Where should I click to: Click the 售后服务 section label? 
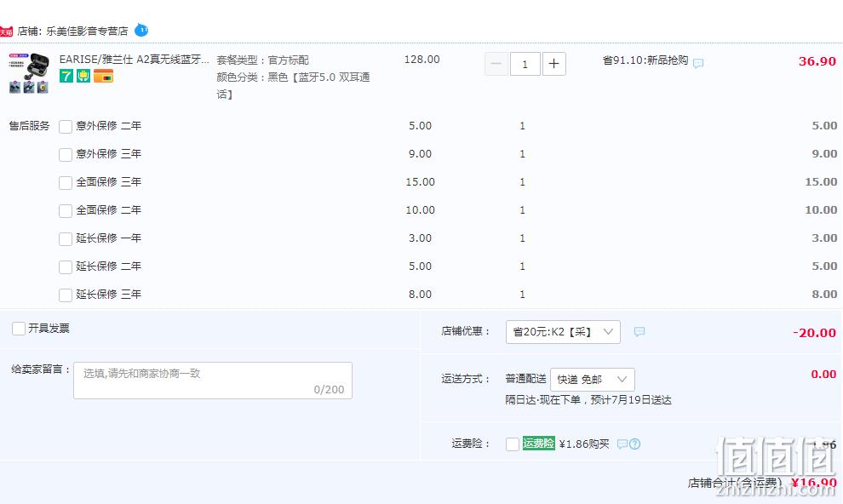(x=29, y=126)
